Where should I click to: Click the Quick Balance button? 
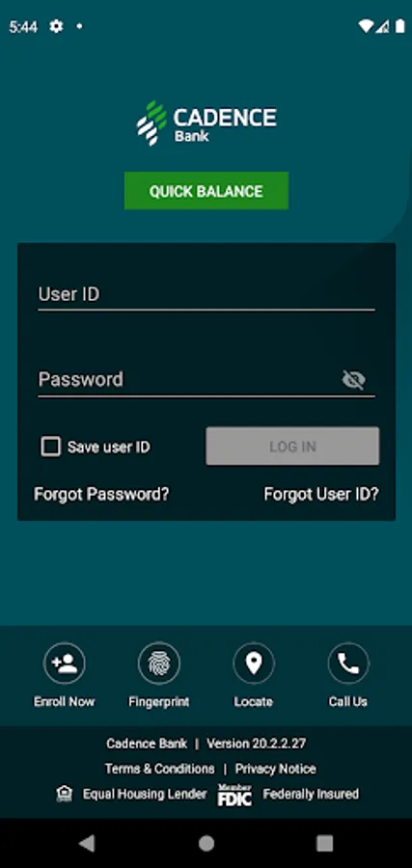tap(206, 190)
